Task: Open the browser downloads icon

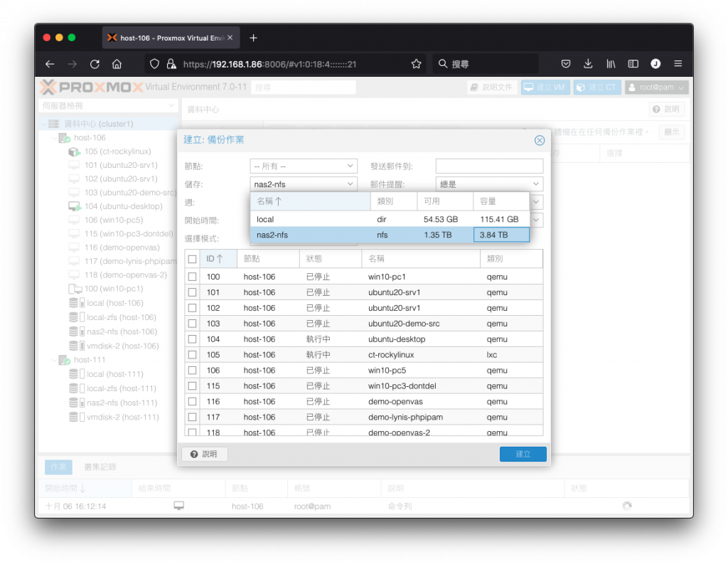Action: 588,63
